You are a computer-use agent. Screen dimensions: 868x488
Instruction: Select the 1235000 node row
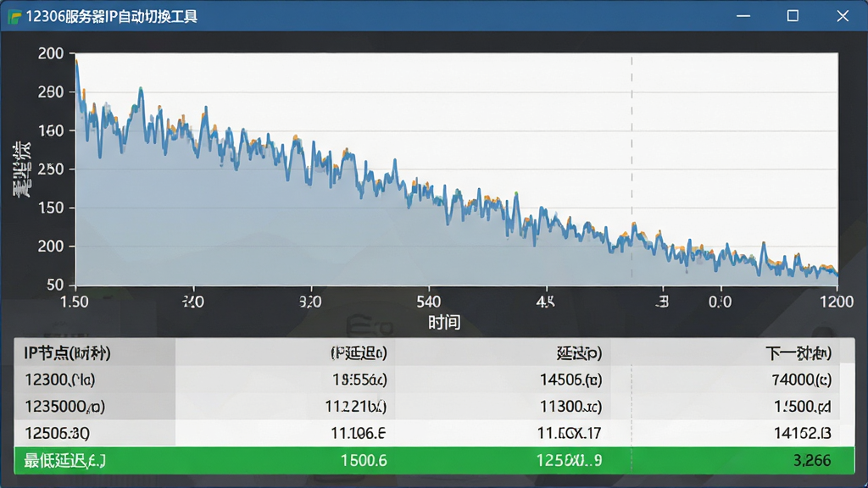point(434,406)
